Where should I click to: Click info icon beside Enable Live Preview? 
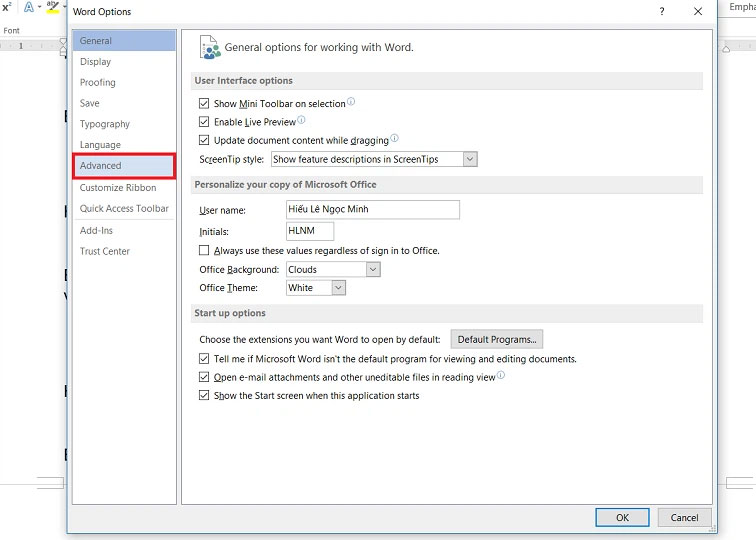[x=301, y=121]
